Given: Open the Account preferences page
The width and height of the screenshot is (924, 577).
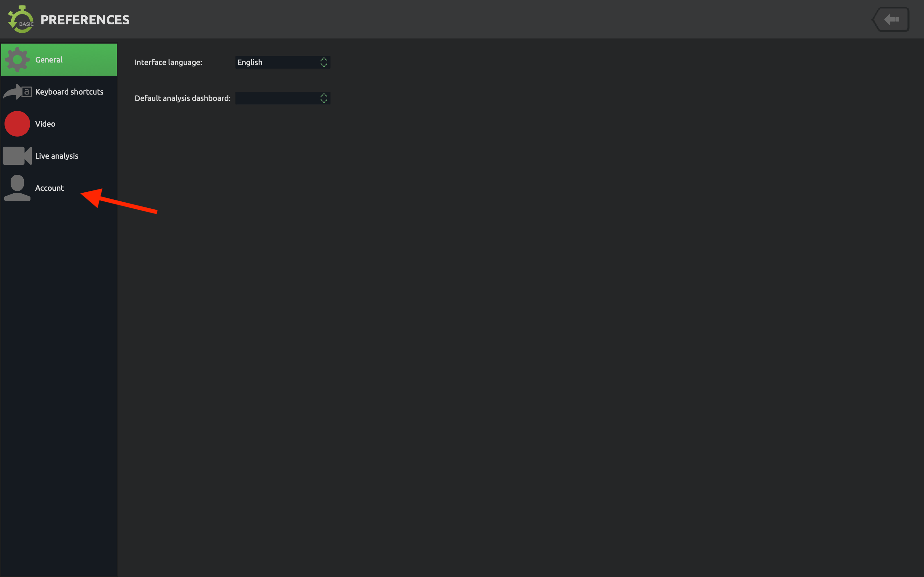Looking at the screenshot, I should coord(49,188).
